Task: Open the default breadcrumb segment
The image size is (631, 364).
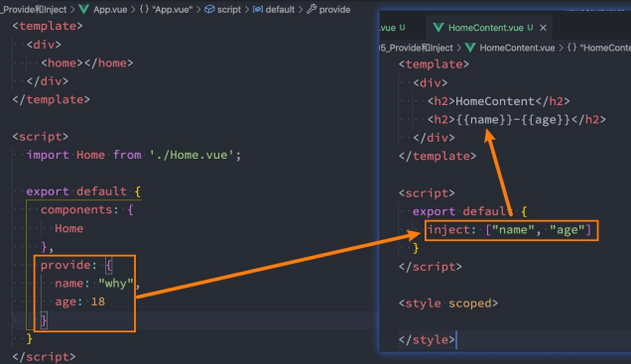Action: tap(280, 9)
